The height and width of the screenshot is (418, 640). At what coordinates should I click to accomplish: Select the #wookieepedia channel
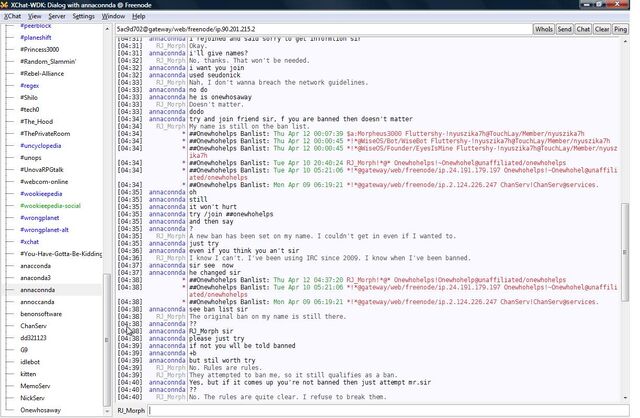pos(41,193)
